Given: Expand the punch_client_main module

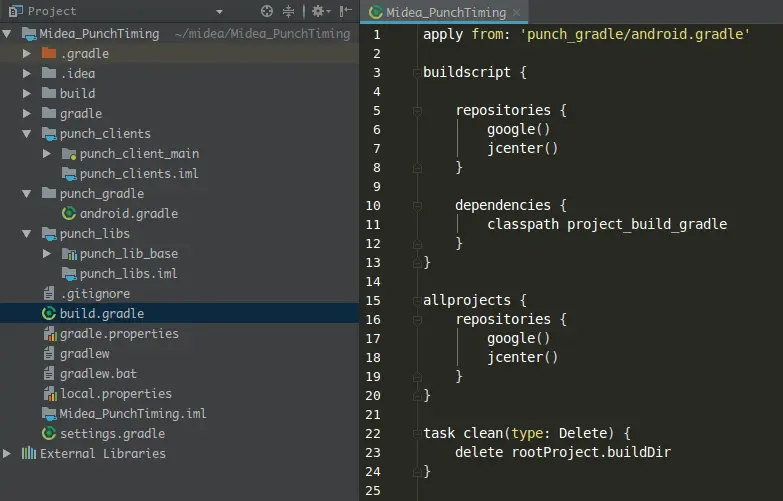Looking at the screenshot, I should pyautogui.click(x=47, y=153).
